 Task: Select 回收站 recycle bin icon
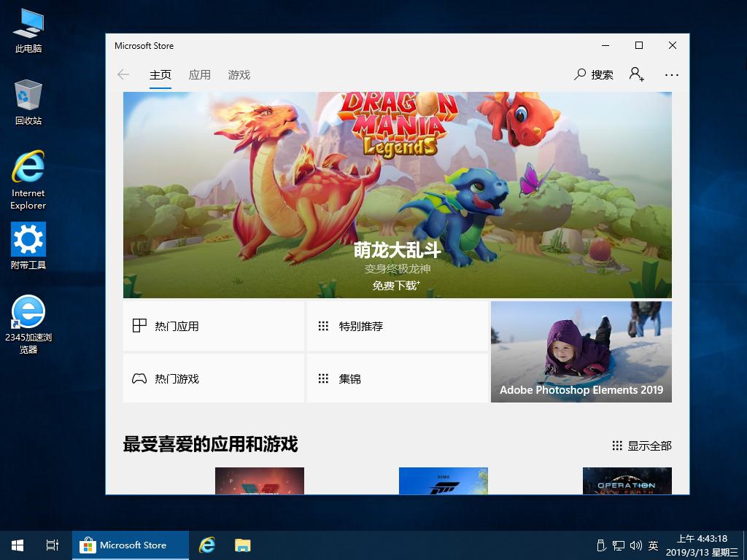click(x=28, y=102)
